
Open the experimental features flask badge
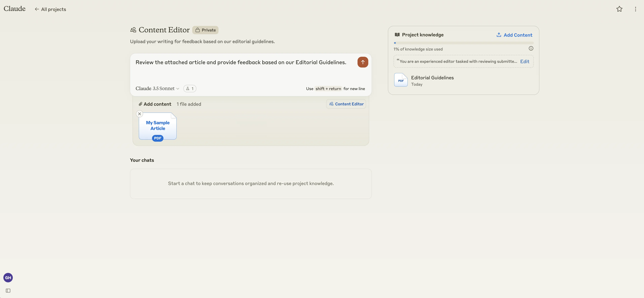coord(190,89)
